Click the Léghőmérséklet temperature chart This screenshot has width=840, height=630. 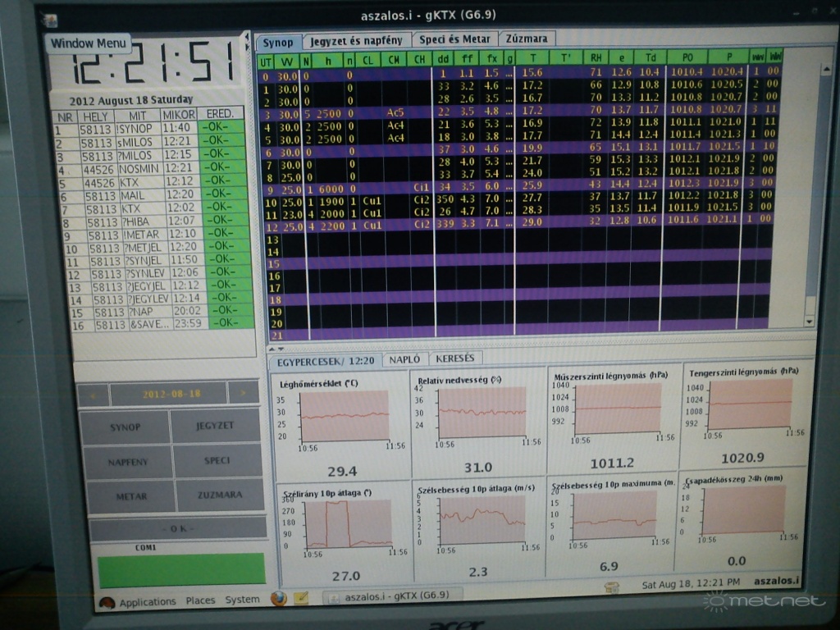[x=344, y=415]
